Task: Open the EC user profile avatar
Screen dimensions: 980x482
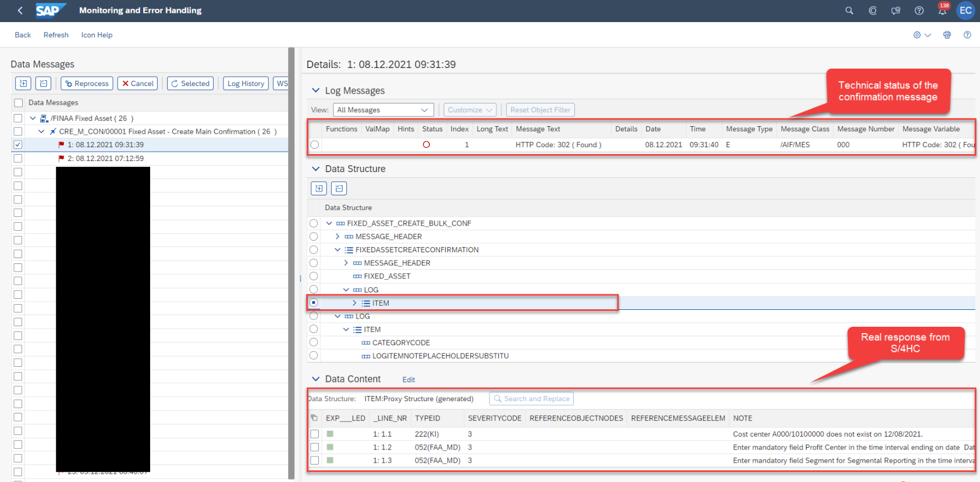Action: [966, 10]
